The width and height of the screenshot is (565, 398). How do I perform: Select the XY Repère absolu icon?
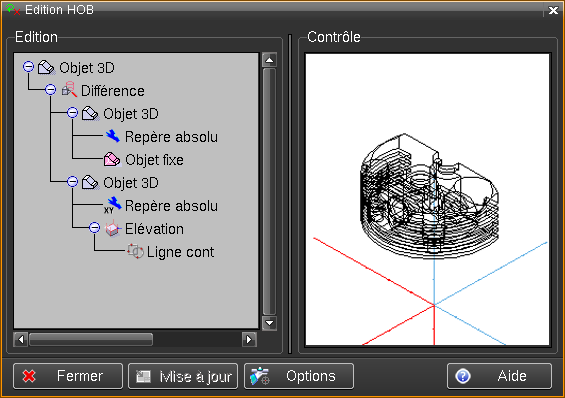113,205
